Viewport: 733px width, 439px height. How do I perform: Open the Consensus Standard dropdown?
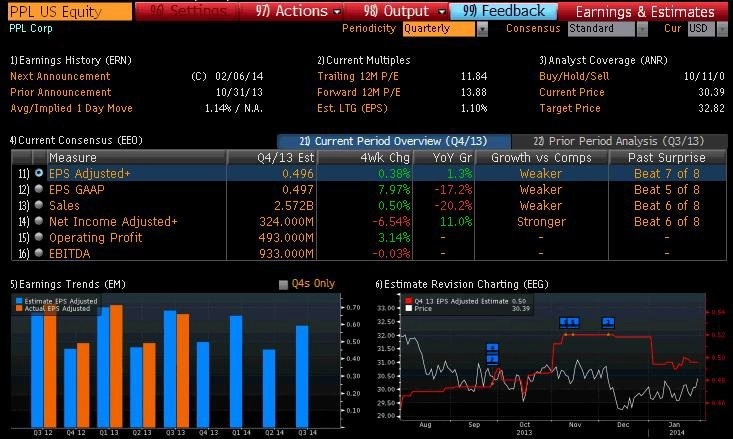click(x=601, y=29)
